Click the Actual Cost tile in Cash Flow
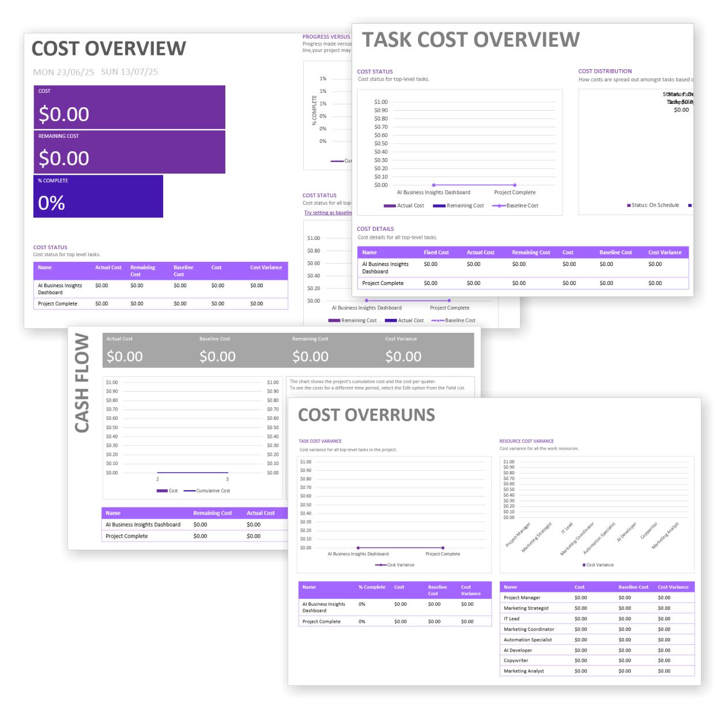The width and height of the screenshot is (728, 721). pos(125,351)
